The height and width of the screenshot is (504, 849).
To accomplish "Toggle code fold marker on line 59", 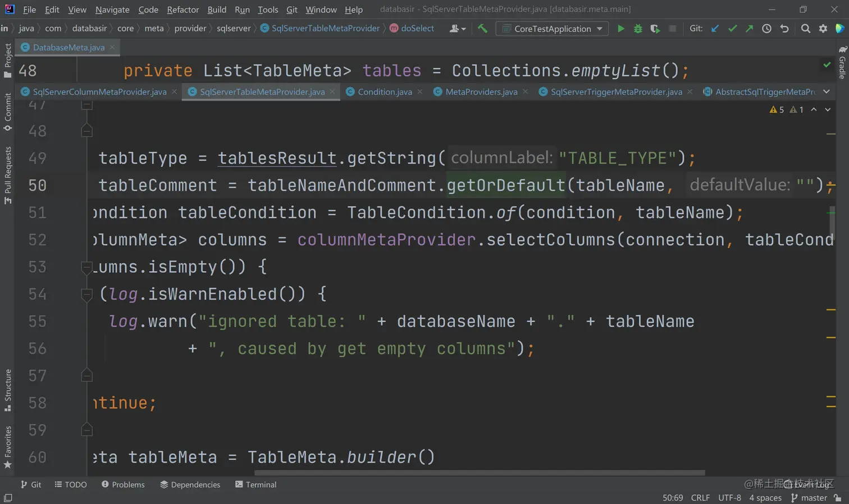I will [x=86, y=430].
